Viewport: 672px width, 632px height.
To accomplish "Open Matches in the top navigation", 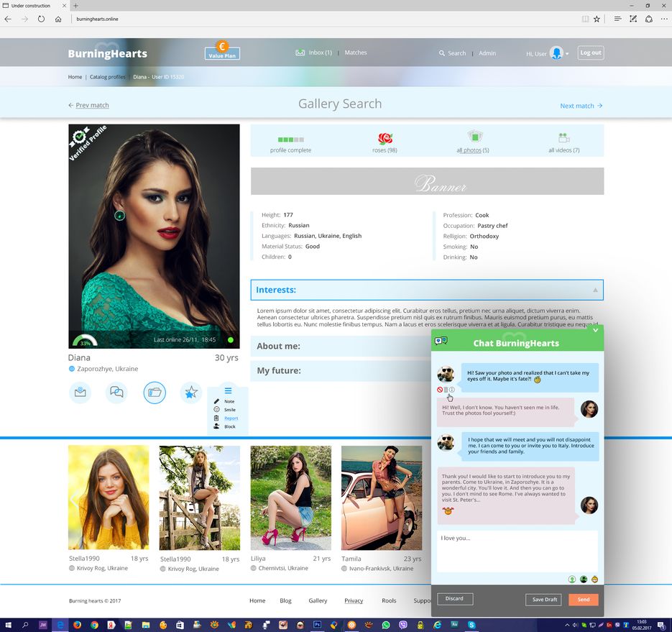I will click(356, 52).
